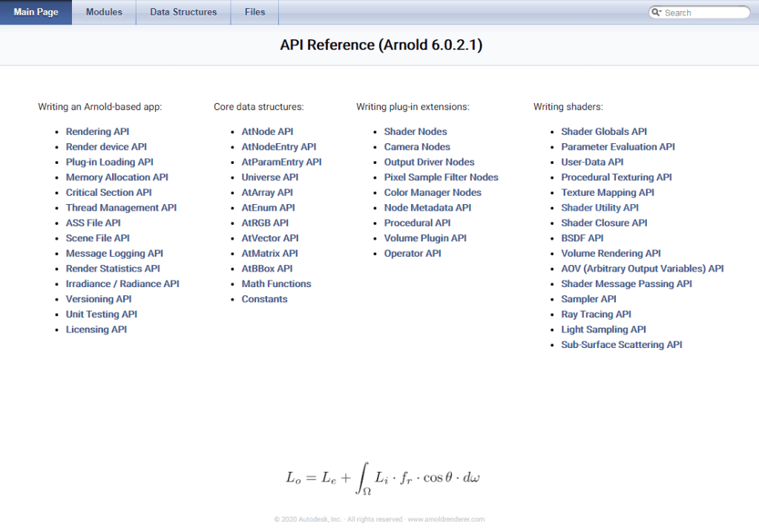View the Math Functions page
Image resolution: width=759 pixels, height=532 pixels.
(276, 283)
